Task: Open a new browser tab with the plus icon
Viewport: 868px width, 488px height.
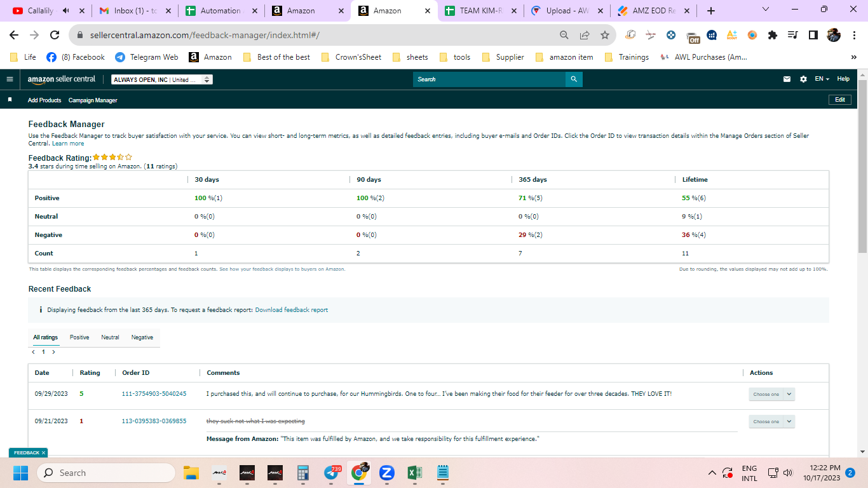Action: 711,11
